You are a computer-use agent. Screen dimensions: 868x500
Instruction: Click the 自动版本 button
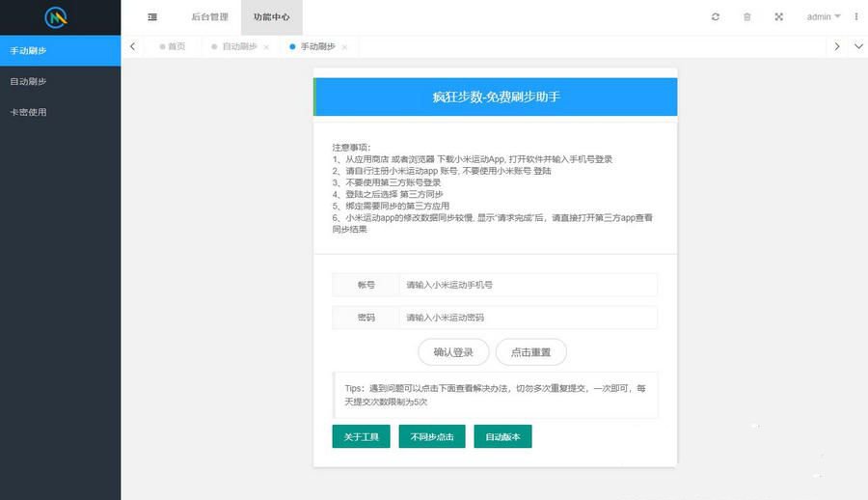[x=502, y=437]
